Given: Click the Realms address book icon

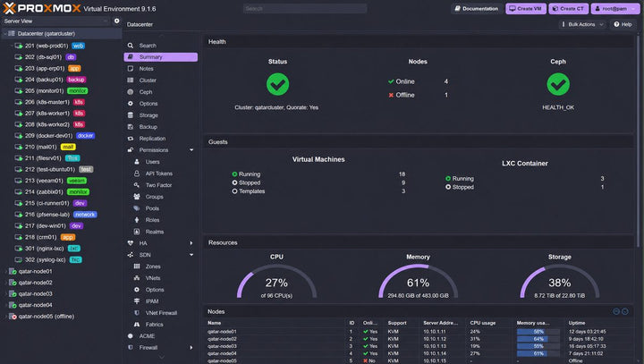Looking at the screenshot, I should [x=137, y=232].
